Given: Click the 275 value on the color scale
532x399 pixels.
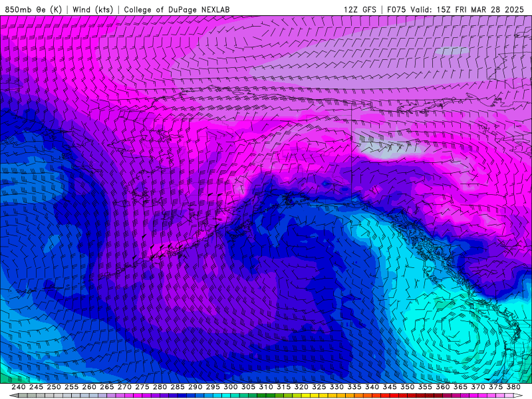Looking at the screenshot, I should click(x=142, y=387).
